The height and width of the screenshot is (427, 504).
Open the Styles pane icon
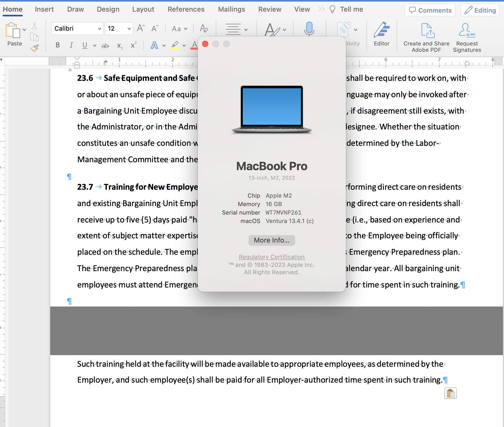(272, 29)
